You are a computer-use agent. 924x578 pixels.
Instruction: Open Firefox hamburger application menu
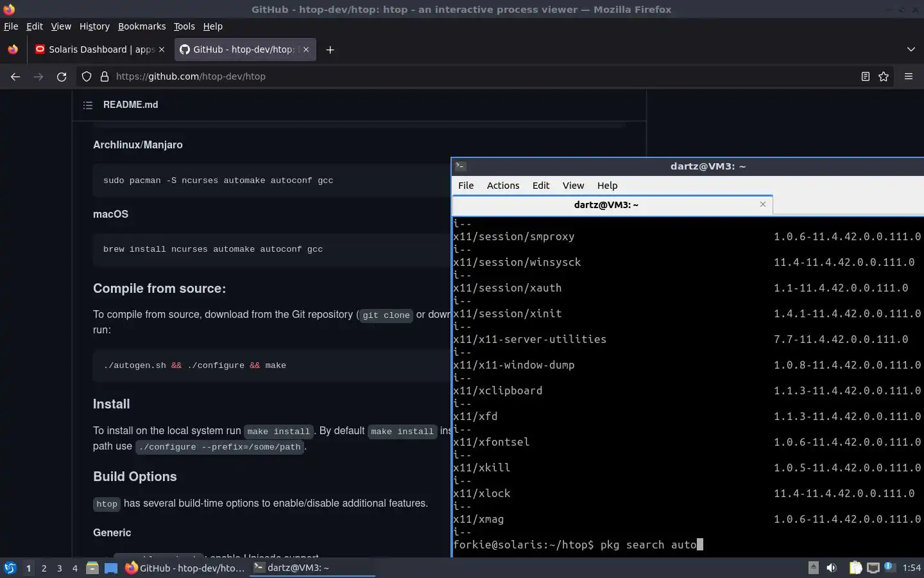tap(909, 76)
